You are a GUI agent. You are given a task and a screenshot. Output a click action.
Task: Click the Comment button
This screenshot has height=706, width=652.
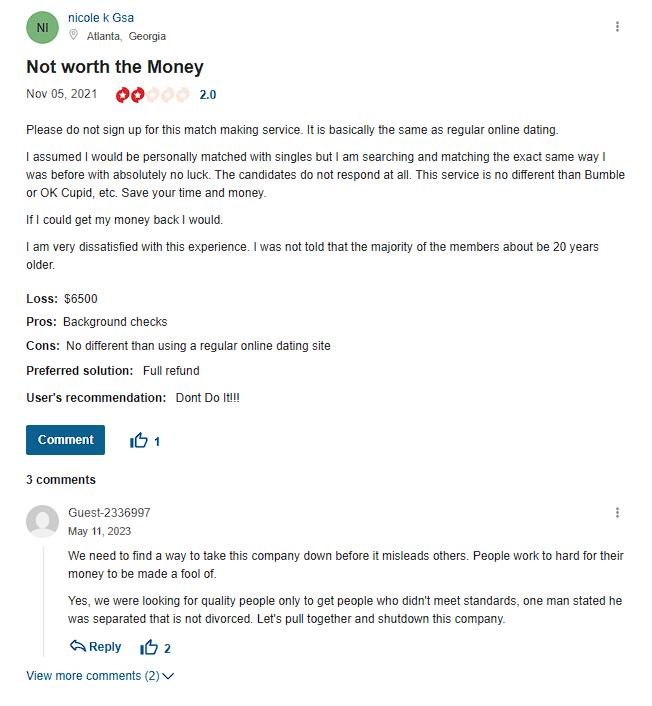coord(65,440)
